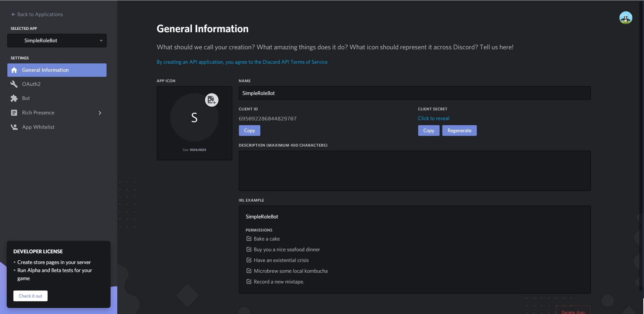Copy the Client ID
The image size is (644, 314).
click(249, 130)
